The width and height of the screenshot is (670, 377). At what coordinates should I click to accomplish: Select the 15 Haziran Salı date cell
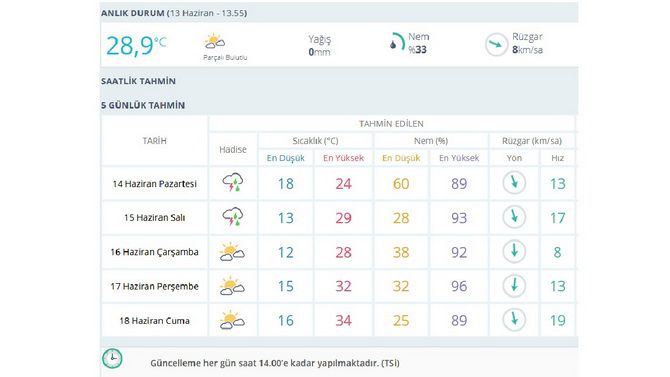(x=154, y=218)
